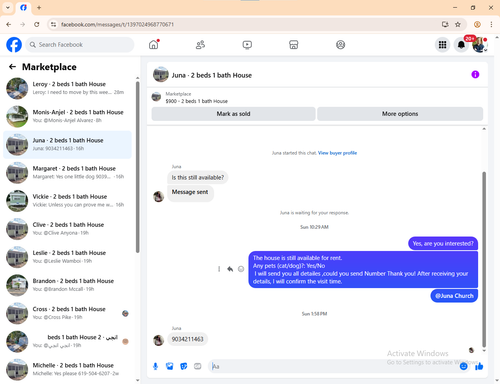Click the 9034211463 message bubble
500x384 pixels.
[187, 339]
